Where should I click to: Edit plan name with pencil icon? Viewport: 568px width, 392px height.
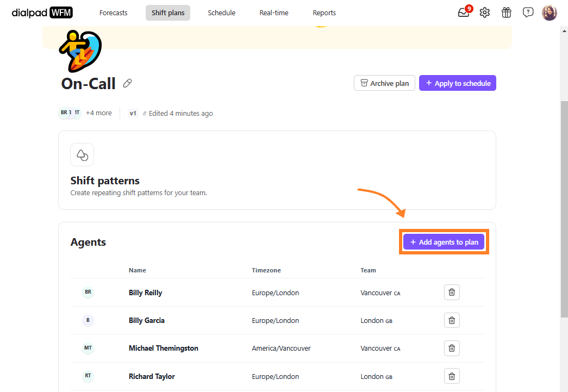coord(128,83)
